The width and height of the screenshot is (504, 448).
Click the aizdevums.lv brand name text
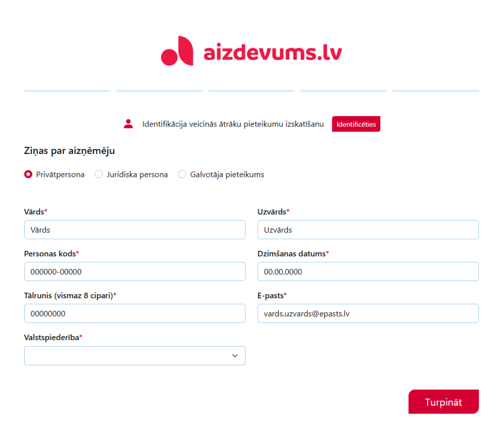pyautogui.click(x=273, y=53)
